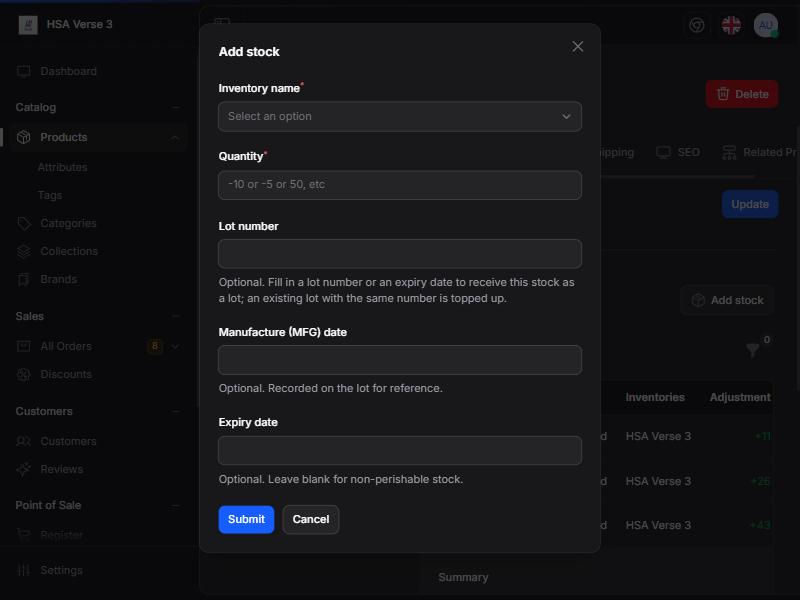Click the HSA Verse 3 logo icon
Screen dimensions: 800x600
(x=28, y=24)
